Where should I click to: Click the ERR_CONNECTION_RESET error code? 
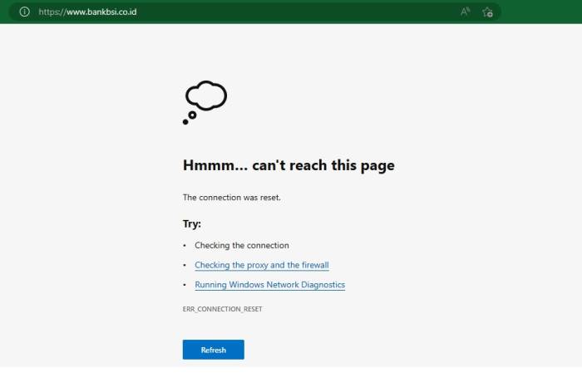coord(222,309)
